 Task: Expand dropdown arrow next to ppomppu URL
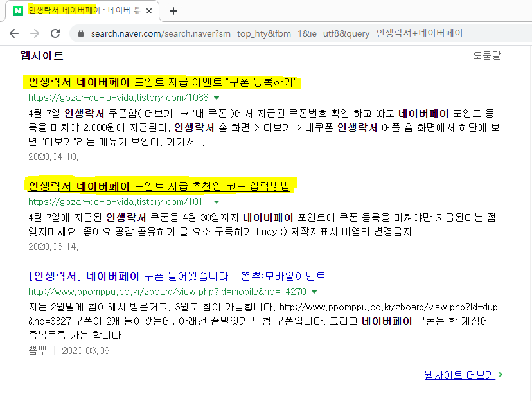[x=314, y=292]
